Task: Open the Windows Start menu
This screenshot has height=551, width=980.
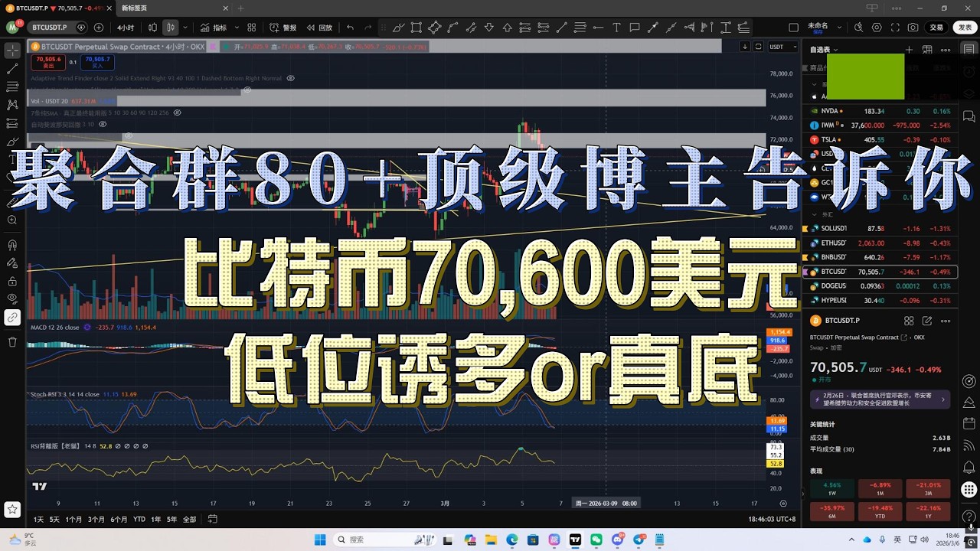Action: coord(320,540)
